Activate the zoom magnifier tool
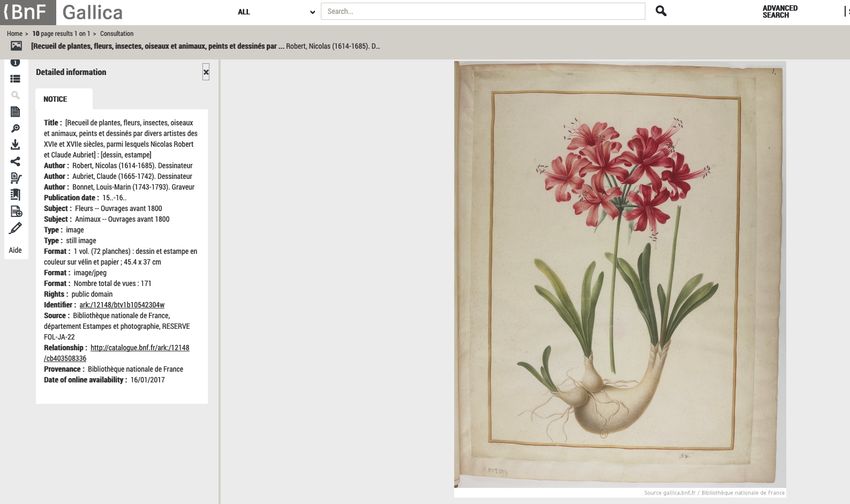 click(x=15, y=128)
